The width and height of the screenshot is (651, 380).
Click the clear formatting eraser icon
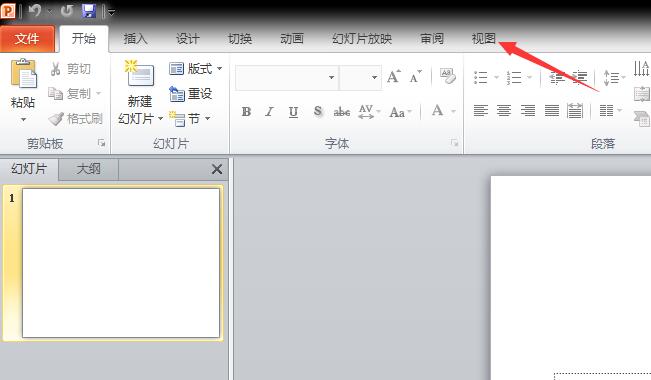(x=448, y=76)
